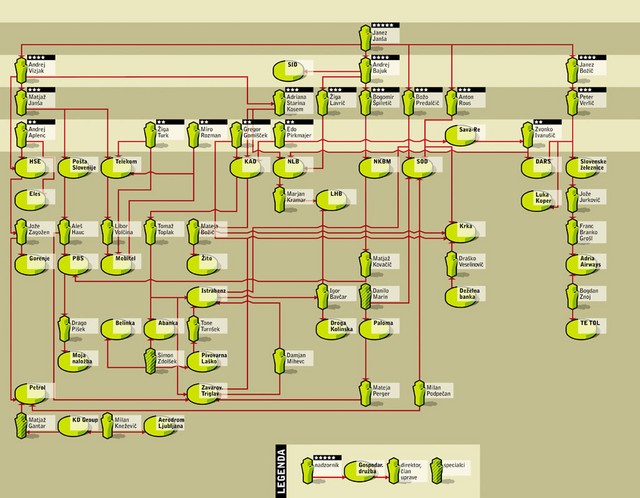Click the 'Mobitel' label
The width and height of the screenshot is (640, 498).
[125, 258]
